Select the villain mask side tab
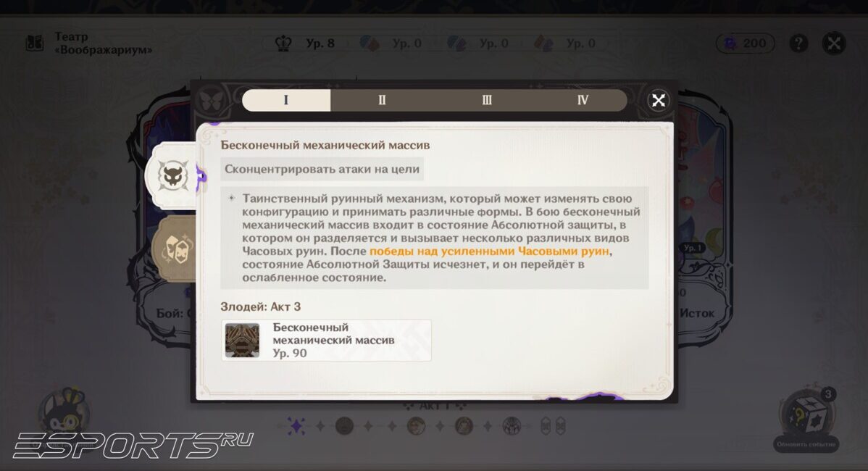The width and height of the screenshot is (868, 471). point(172,176)
